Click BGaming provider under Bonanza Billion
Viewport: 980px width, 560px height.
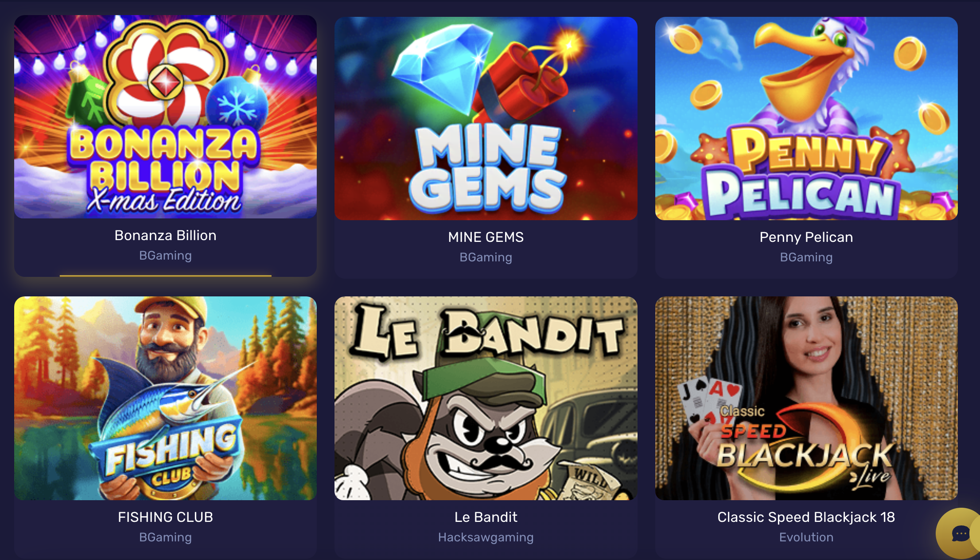[x=165, y=256]
